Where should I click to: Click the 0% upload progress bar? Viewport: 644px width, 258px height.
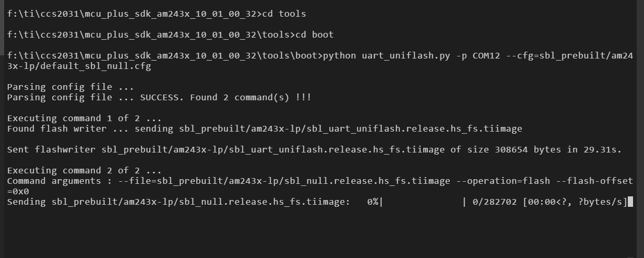pyautogui.click(x=423, y=202)
